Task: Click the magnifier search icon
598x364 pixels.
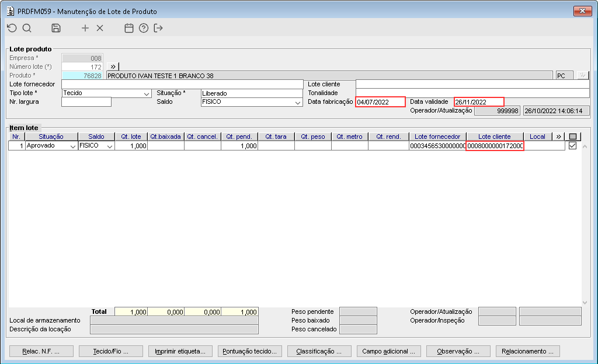Action: coord(27,28)
